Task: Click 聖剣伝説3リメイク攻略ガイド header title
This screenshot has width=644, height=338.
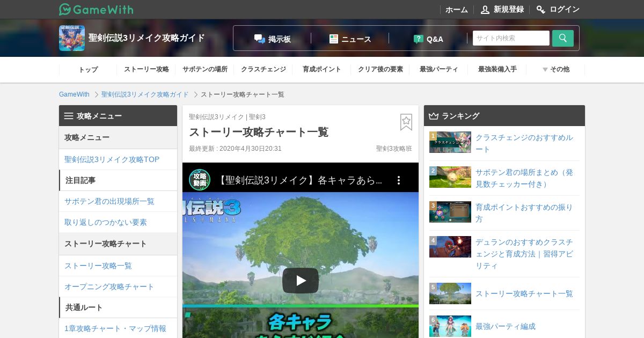Action: pos(147,38)
